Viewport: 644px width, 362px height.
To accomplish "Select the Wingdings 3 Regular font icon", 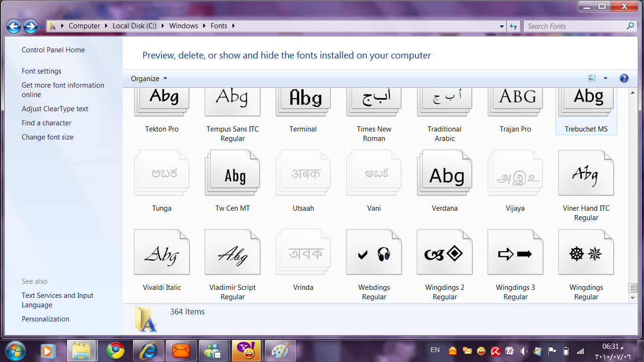I will pos(515,252).
